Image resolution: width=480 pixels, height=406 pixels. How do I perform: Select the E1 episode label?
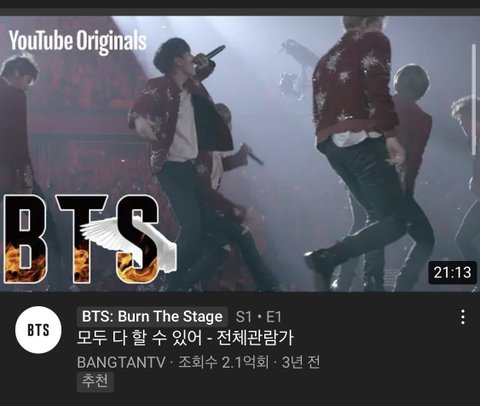click(x=274, y=317)
